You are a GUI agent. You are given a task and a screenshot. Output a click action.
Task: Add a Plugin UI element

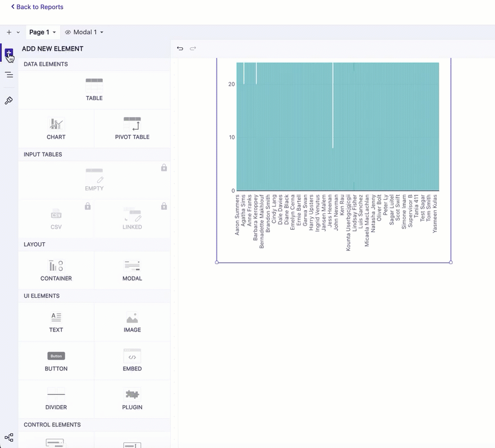(132, 399)
